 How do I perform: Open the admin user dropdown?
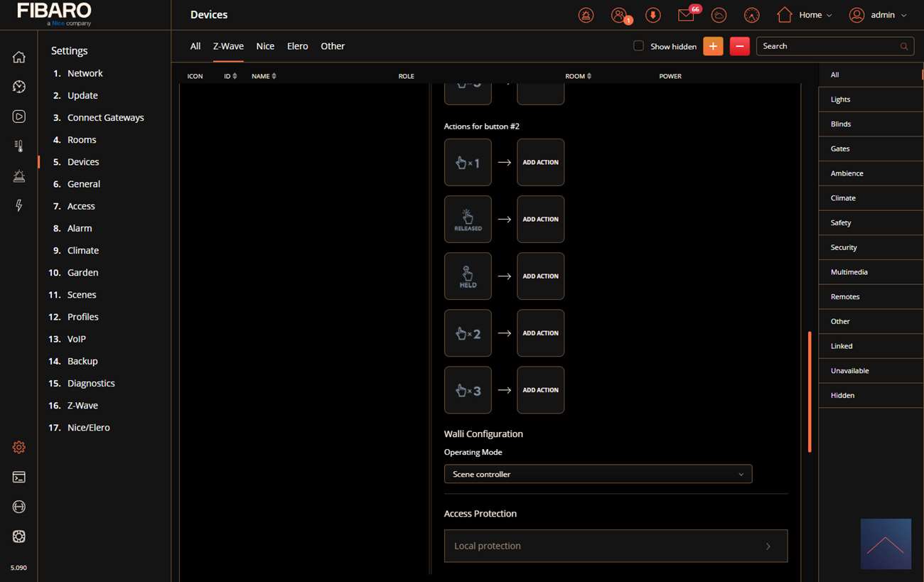click(879, 15)
